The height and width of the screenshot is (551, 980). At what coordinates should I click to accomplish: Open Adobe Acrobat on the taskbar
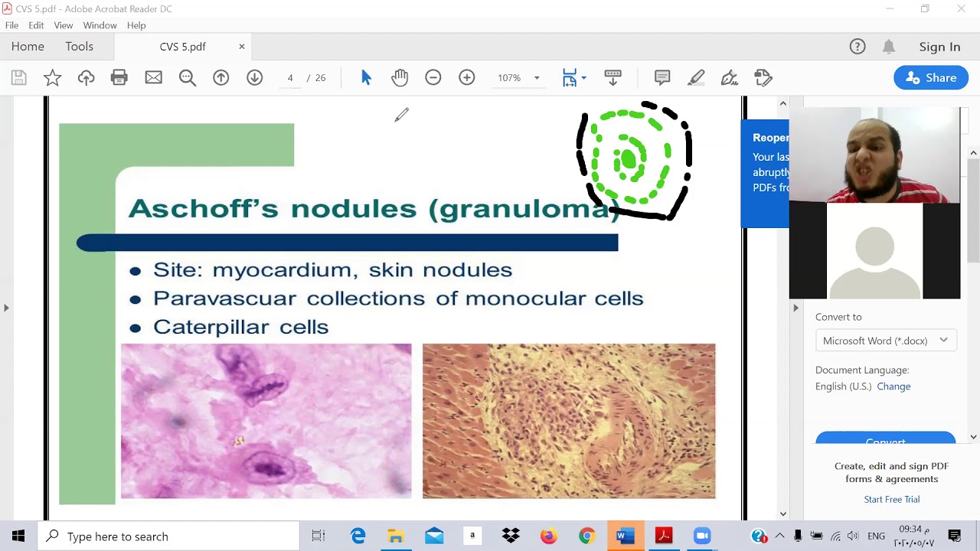[x=664, y=536]
